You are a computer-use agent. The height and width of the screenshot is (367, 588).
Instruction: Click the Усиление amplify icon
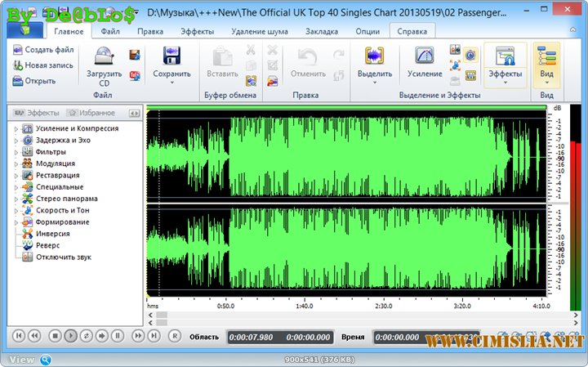click(x=424, y=56)
